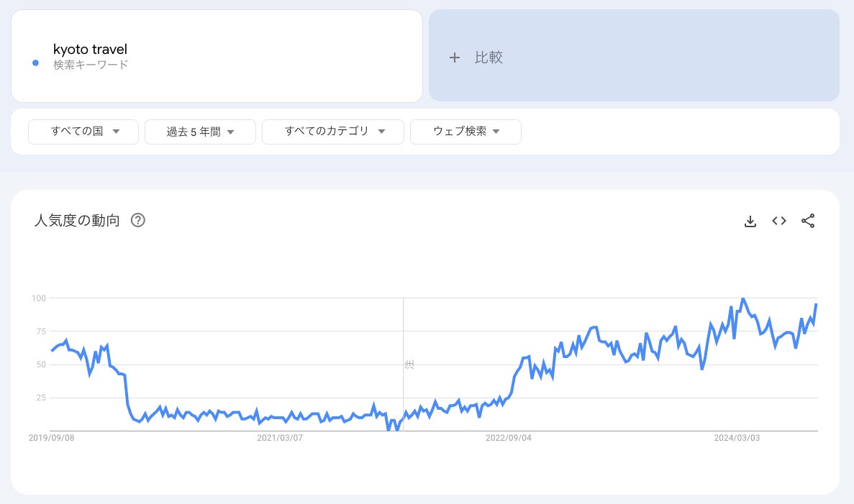Screen dimensions: 854x504
Task: Click the peak point of the trend line
Action: tap(742, 298)
